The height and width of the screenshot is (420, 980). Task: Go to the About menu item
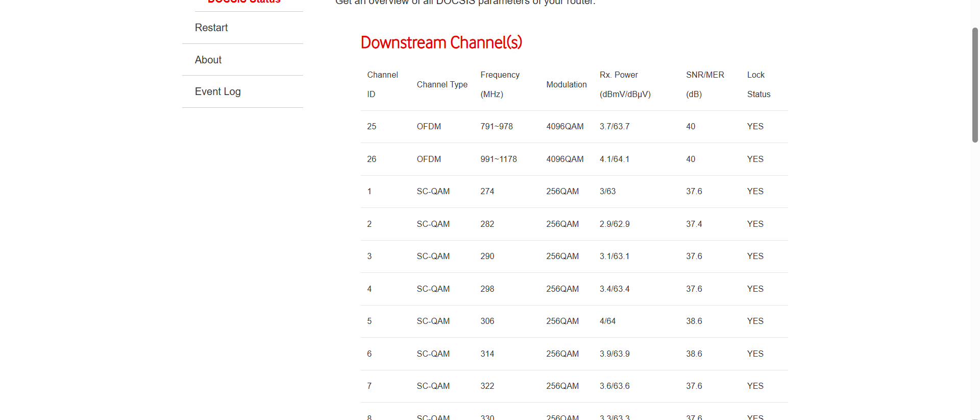coord(208,60)
